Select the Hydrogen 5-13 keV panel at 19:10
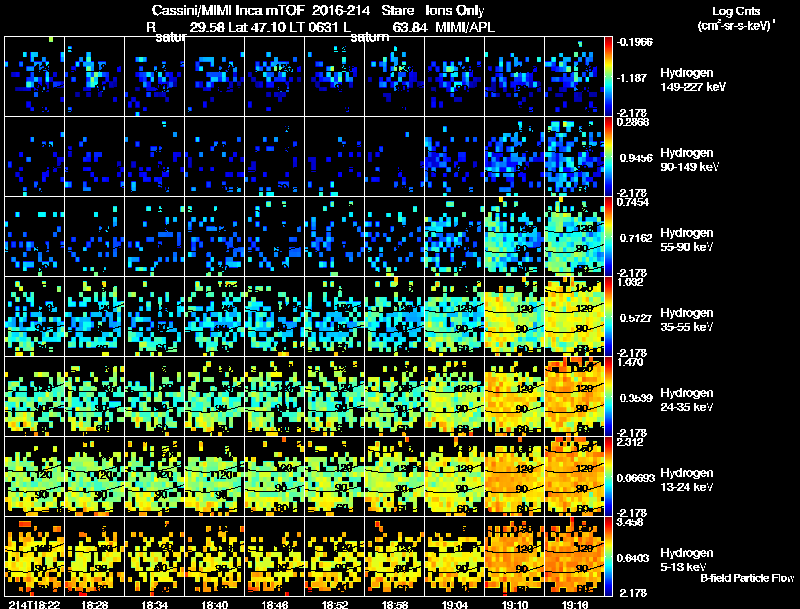 [x=515, y=556]
